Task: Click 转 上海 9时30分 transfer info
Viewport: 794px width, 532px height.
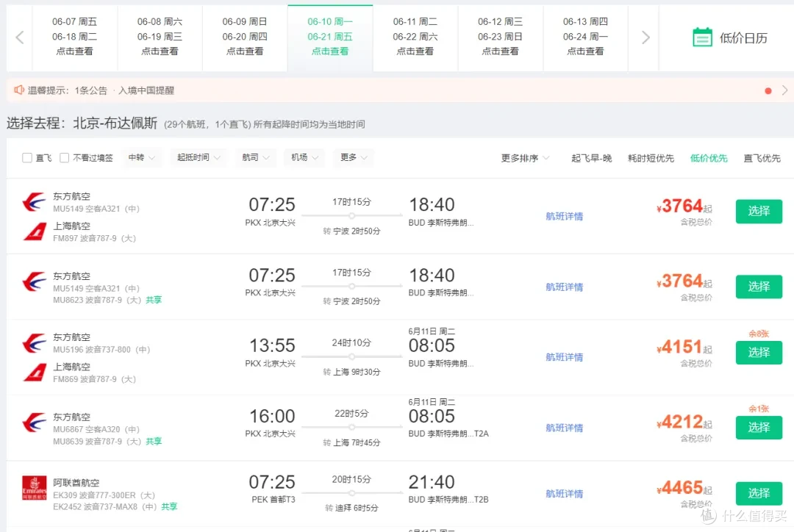Action: pyautogui.click(x=351, y=372)
